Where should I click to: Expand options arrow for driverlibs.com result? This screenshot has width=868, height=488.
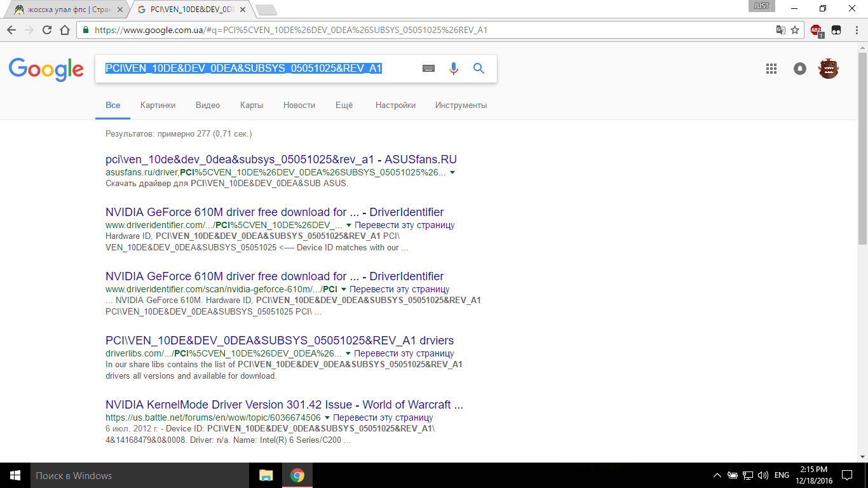click(x=347, y=354)
